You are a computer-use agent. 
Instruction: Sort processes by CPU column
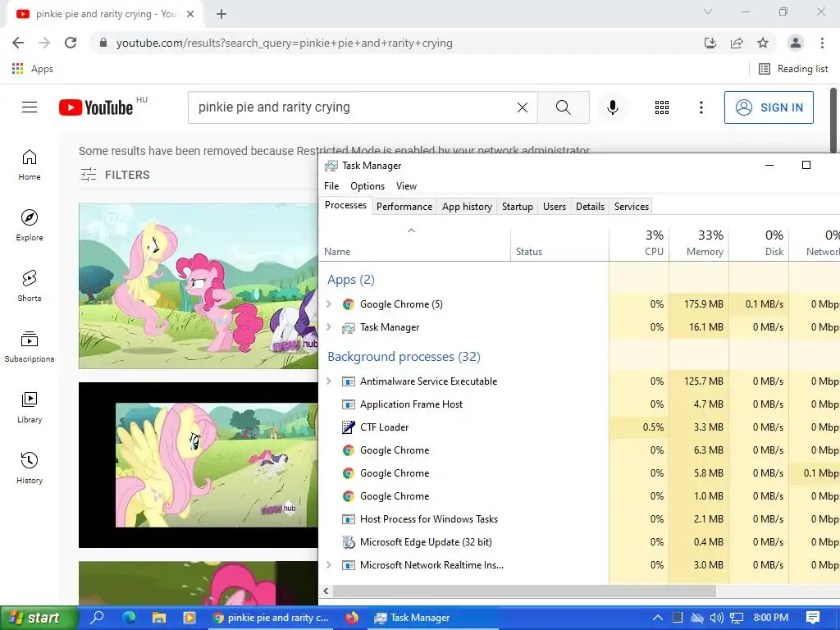coord(639,243)
